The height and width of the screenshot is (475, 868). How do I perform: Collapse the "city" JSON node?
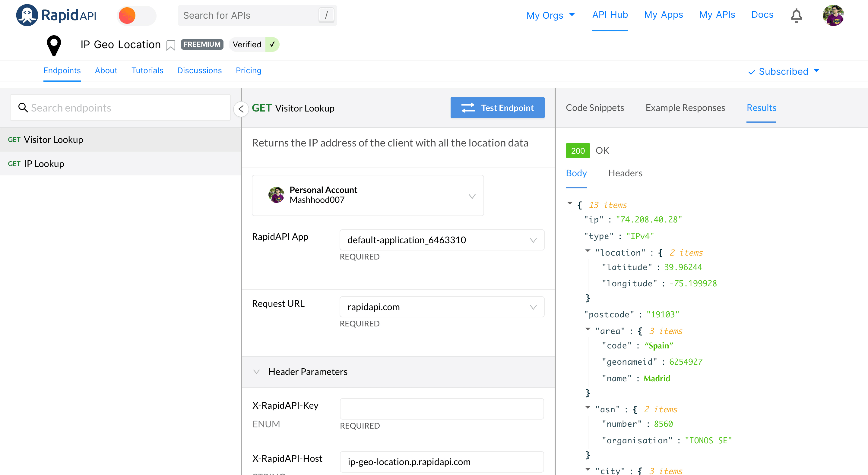pyautogui.click(x=588, y=469)
